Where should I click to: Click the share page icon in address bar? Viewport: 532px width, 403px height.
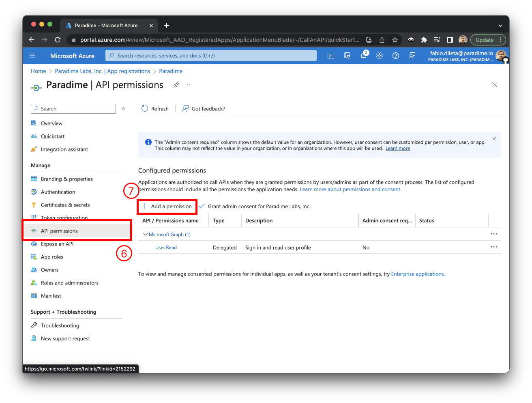point(382,40)
